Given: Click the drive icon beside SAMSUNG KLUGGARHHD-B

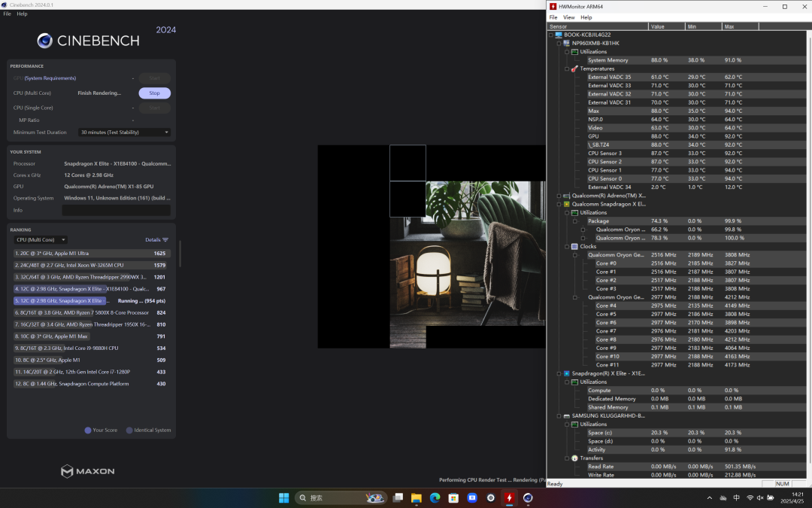Looking at the screenshot, I should click(x=567, y=415).
